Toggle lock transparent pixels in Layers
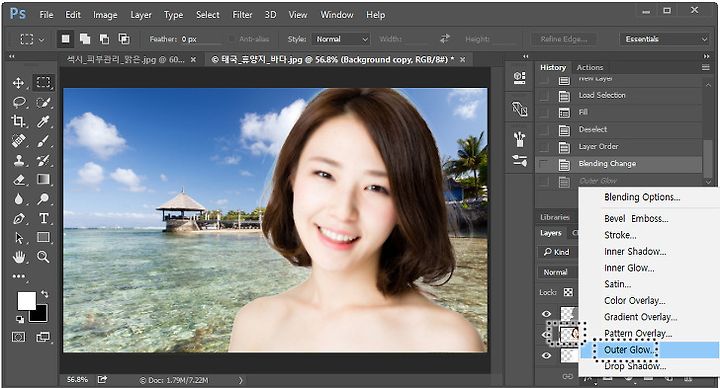The width and height of the screenshot is (720, 388). (568, 292)
